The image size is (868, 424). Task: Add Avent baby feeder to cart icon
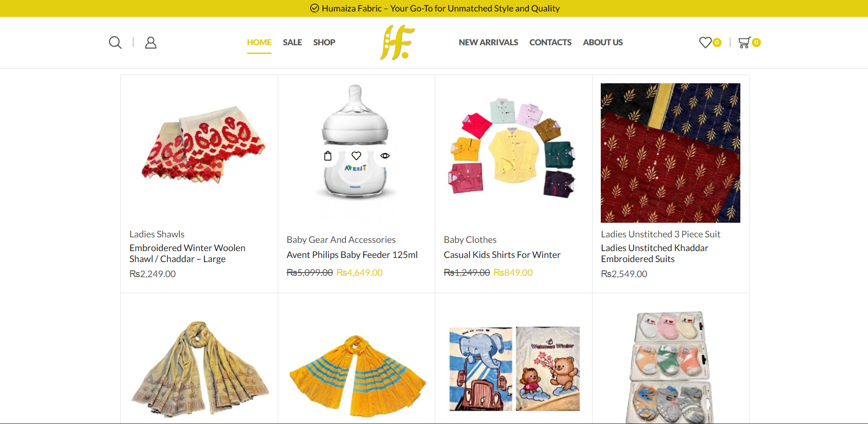click(x=328, y=156)
